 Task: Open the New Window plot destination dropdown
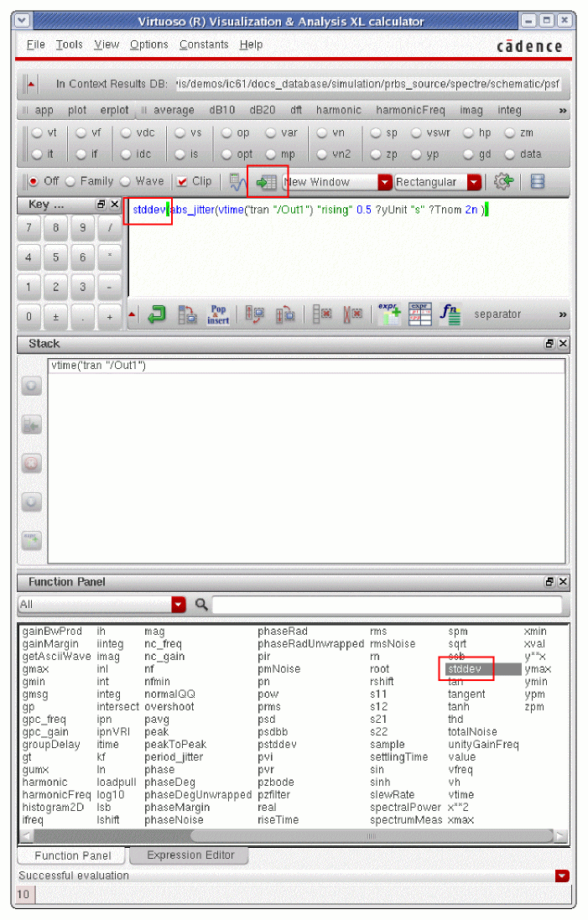click(x=384, y=182)
